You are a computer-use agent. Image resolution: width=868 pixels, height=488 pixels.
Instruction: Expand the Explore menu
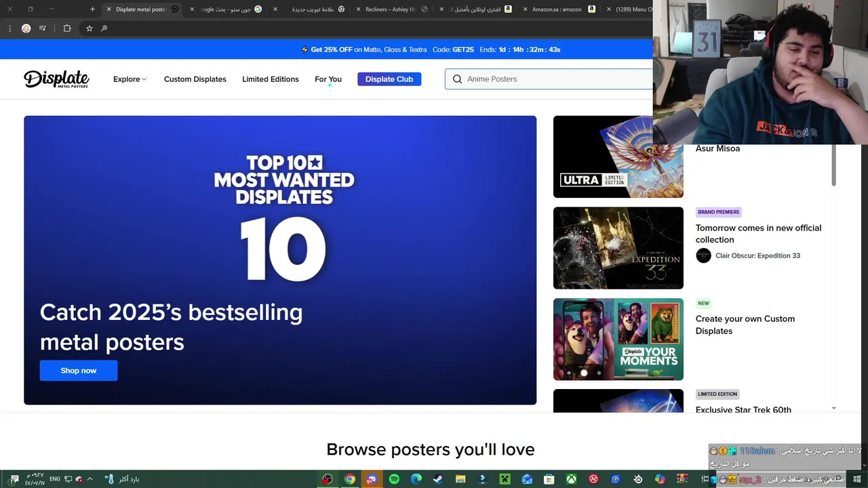130,79
